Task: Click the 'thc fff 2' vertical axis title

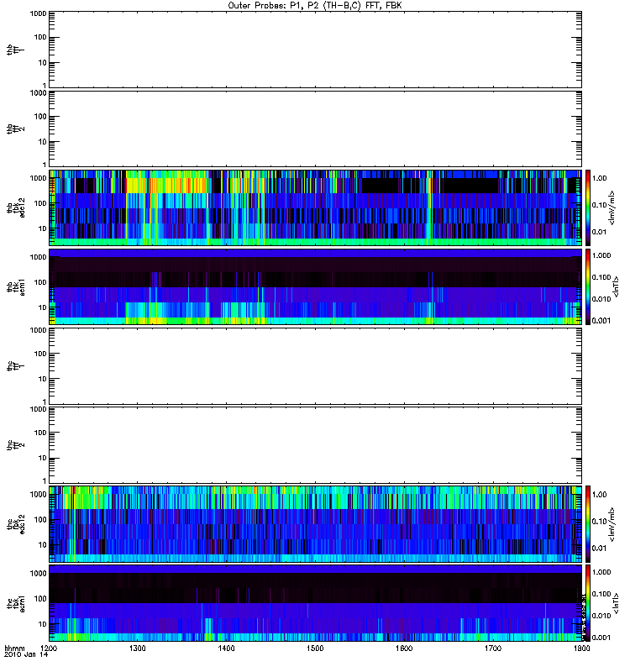Action: point(15,445)
